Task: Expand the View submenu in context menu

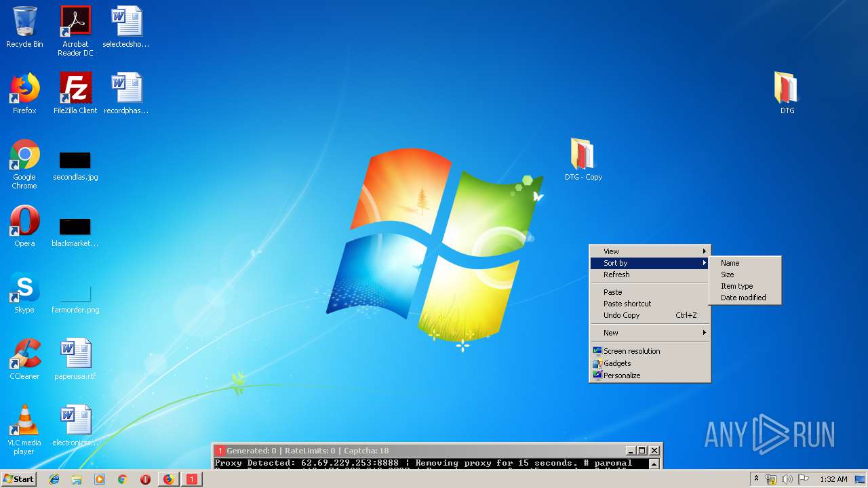Action: pyautogui.click(x=650, y=251)
